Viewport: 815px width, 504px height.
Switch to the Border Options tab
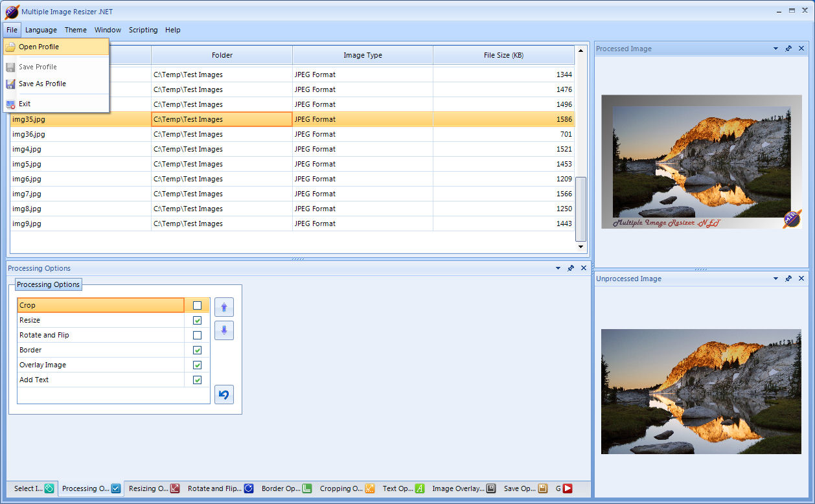(286, 488)
